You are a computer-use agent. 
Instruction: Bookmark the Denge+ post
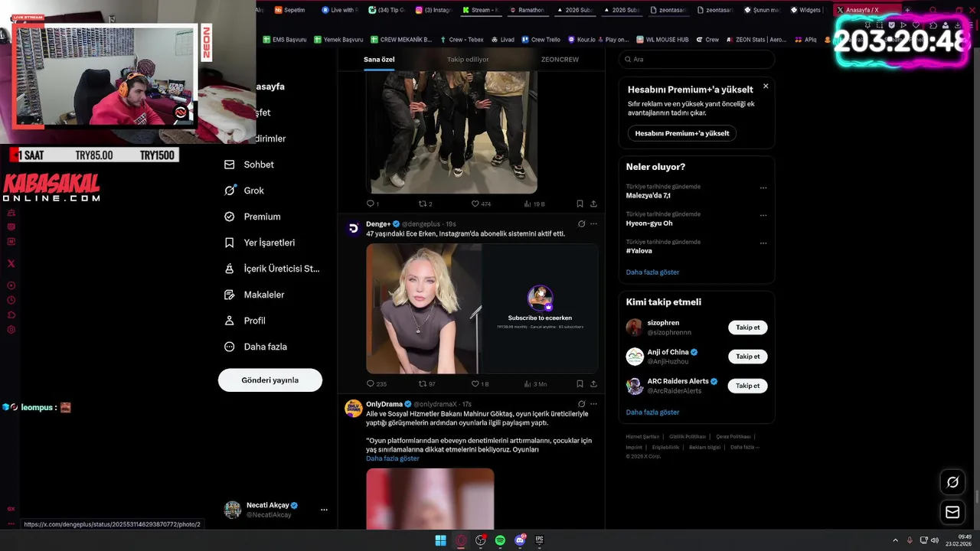point(580,384)
